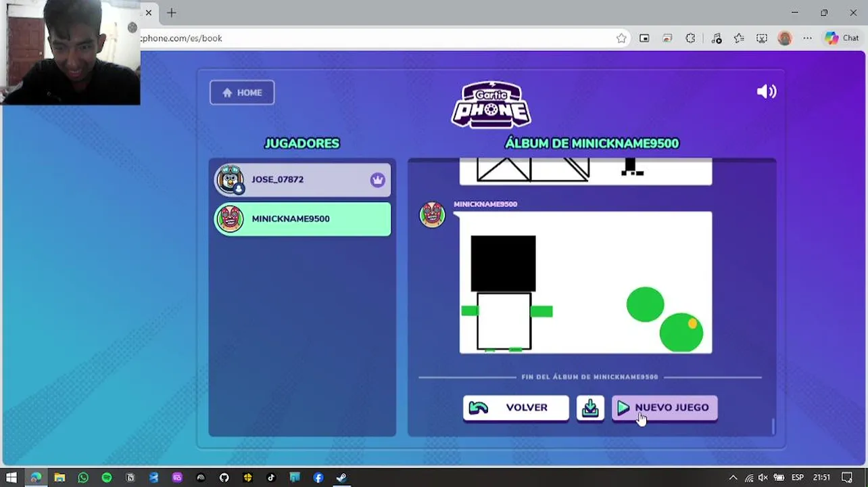Screen dimensions: 868x487
Task: Open Copilot Chat
Action: 842,39
